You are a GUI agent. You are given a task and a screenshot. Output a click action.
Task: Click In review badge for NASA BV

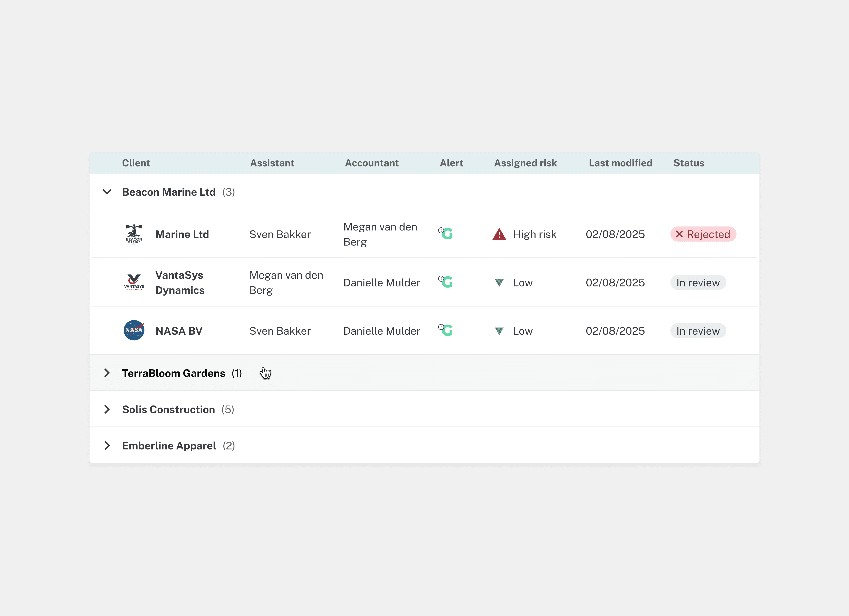698,331
